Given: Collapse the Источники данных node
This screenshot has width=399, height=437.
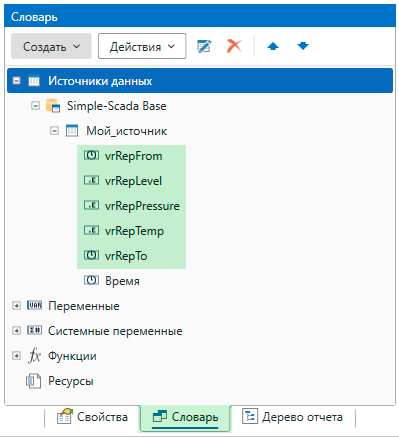Looking at the screenshot, I should [x=16, y=81].
